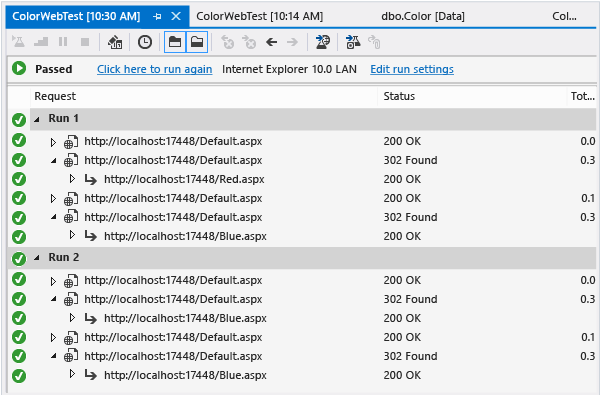Click 200 OK status of Run 1 Blue.aspx

tap(402, 236)
